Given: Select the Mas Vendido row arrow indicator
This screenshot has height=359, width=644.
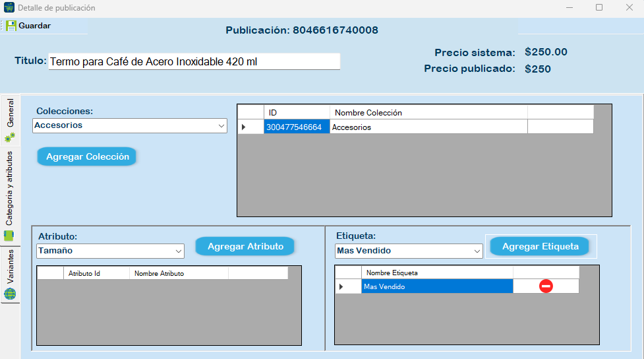Looking at the screenshot, I should pyautogui.click(x=341, y=286).
